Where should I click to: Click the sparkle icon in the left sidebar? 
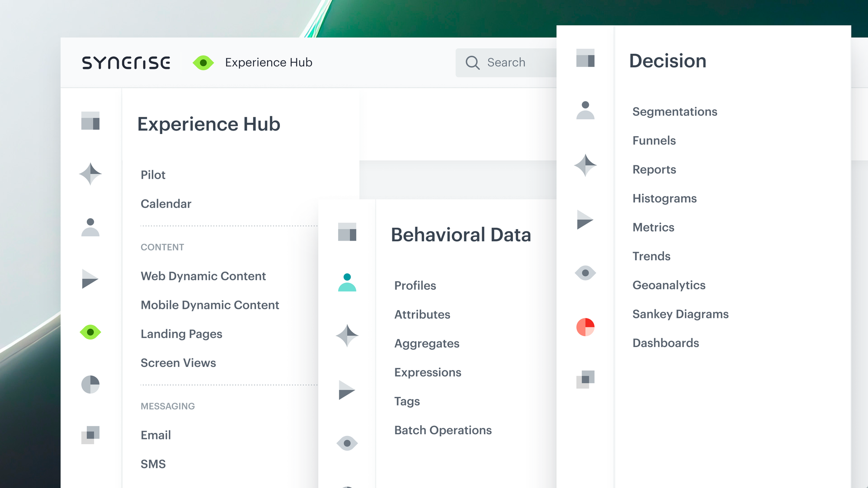pyautogui.click(x=90, y=173)
